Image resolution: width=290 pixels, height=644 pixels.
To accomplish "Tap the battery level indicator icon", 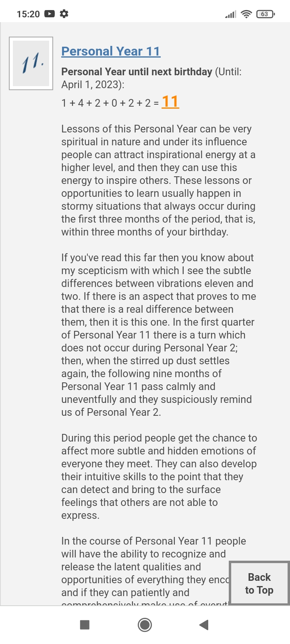I will (265, 14).
